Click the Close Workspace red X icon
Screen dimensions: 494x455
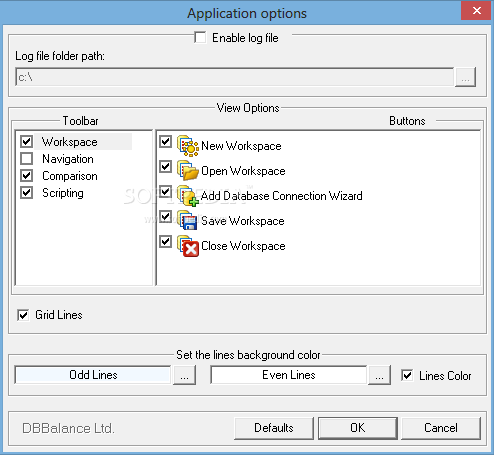click(x=188, y=246)
